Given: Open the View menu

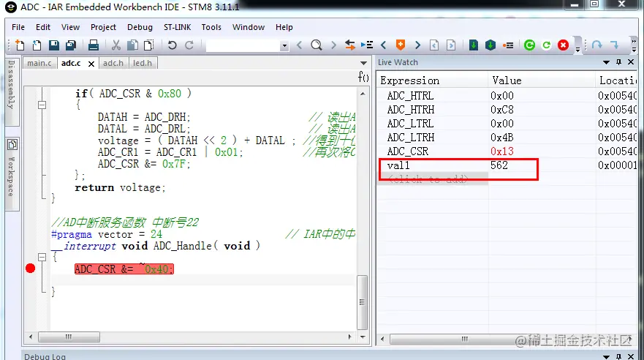Looking at the screenshot, I should [70, 27].
